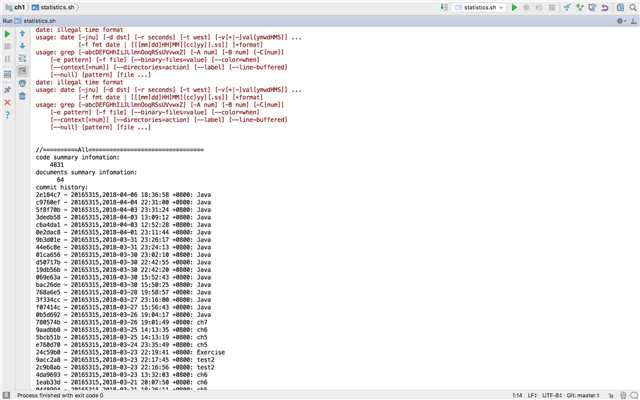640x400 pixels.
Task: Click commit line 2e184c7
Action: 123,195
